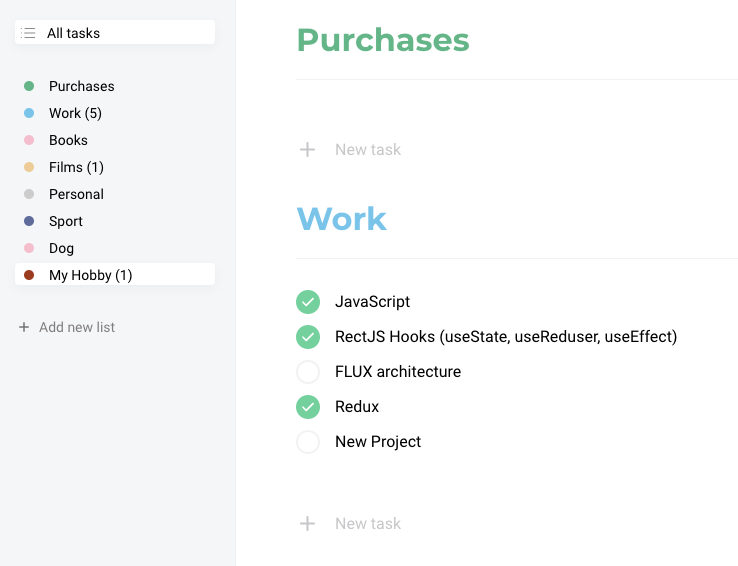Click the plus icon below New Project task

tap(308, 524)
